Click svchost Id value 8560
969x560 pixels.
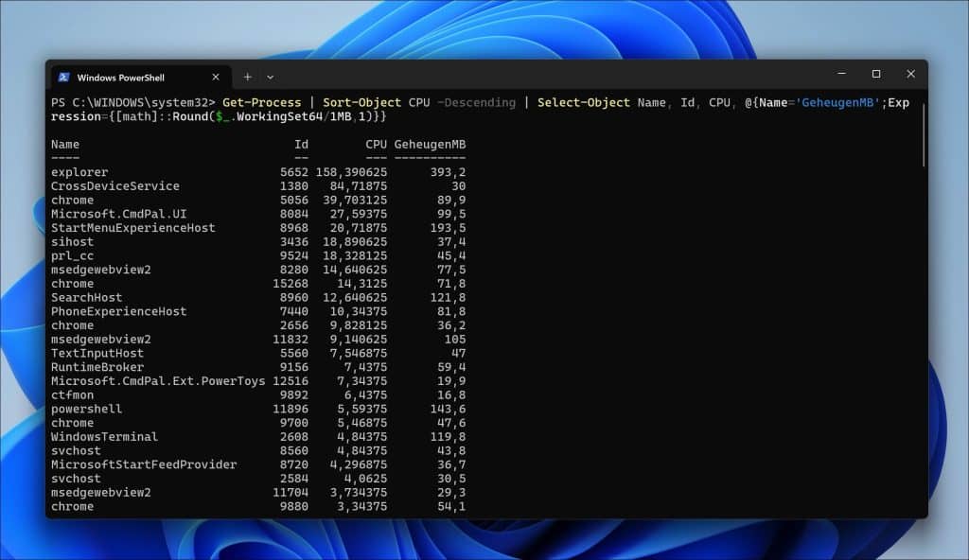[294, 450]
